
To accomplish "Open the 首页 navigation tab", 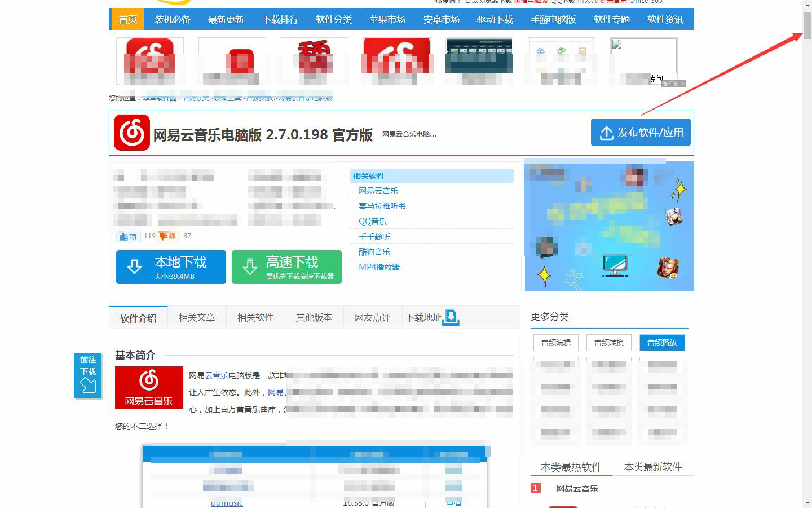I will point(128,19).
